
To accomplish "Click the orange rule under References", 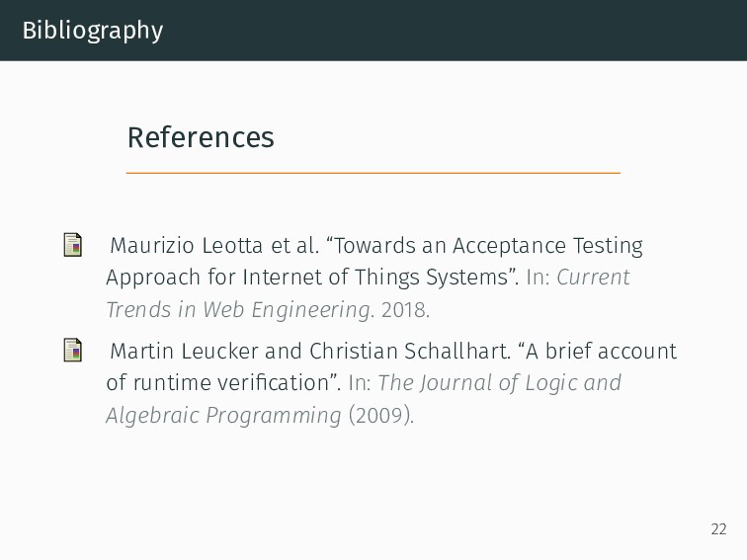I will [373, 173].
